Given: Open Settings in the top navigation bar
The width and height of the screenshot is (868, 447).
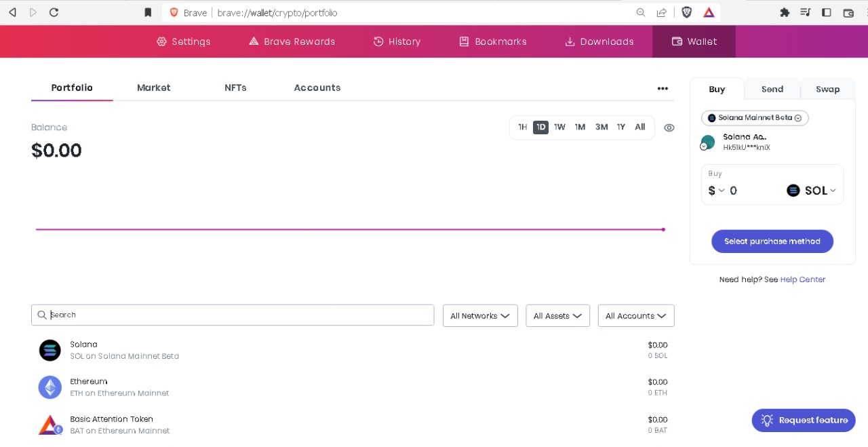Looking at the screenshot, I should [183, 41].
